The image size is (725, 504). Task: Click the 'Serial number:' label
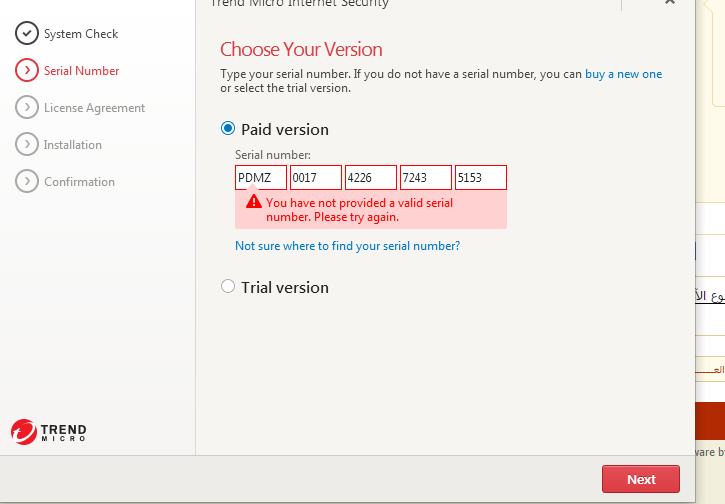273,155
